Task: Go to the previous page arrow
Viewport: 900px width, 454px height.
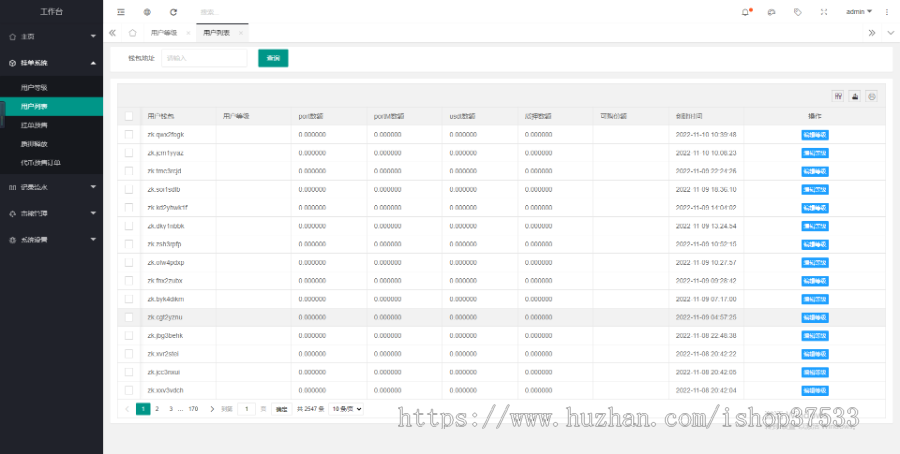Action: (x=127, y=409)
